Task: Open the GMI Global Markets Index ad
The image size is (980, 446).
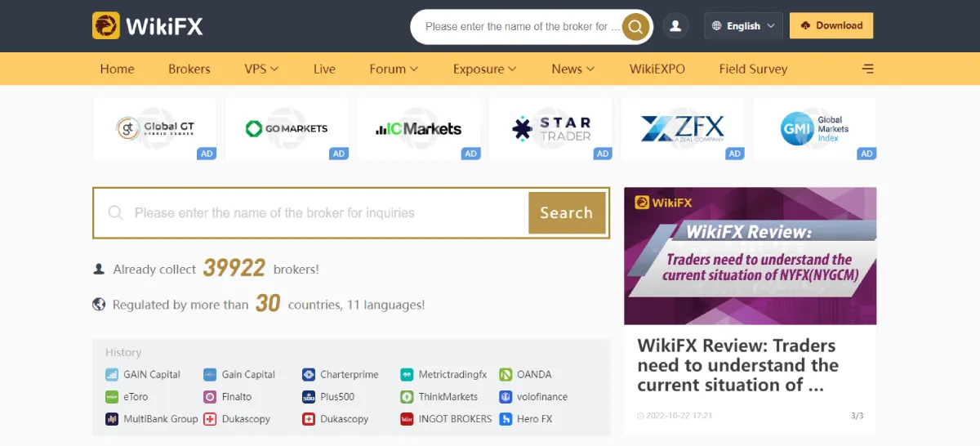Action: pos(814,128)
